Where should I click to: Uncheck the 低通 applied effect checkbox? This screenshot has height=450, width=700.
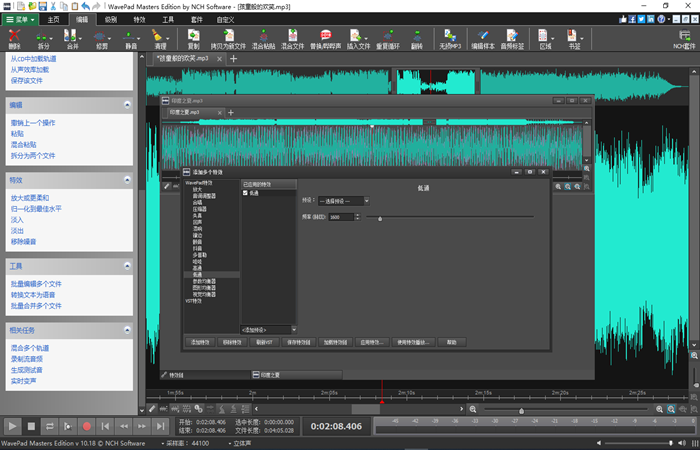(x=245, y=193)
